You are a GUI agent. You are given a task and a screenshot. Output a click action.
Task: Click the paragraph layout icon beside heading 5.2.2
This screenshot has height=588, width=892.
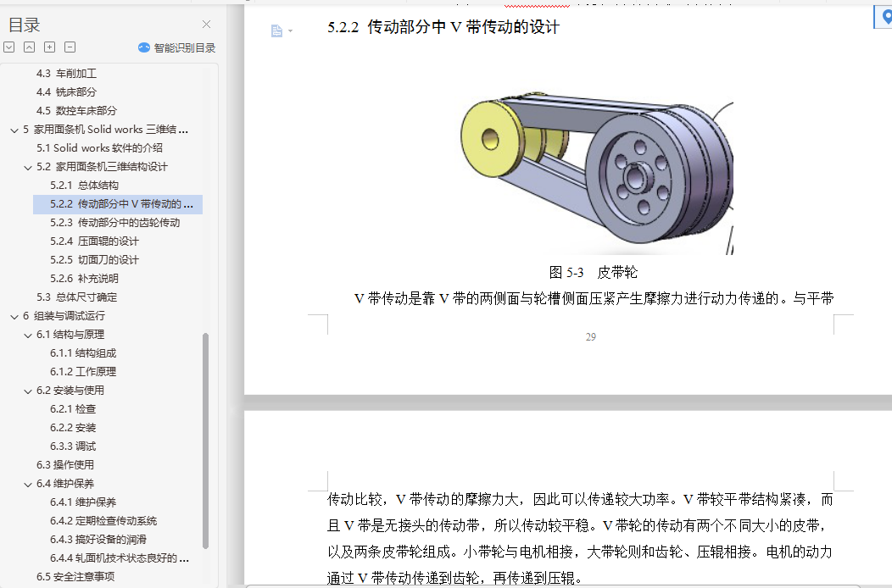pyautogui.click(x=276, y=31)
